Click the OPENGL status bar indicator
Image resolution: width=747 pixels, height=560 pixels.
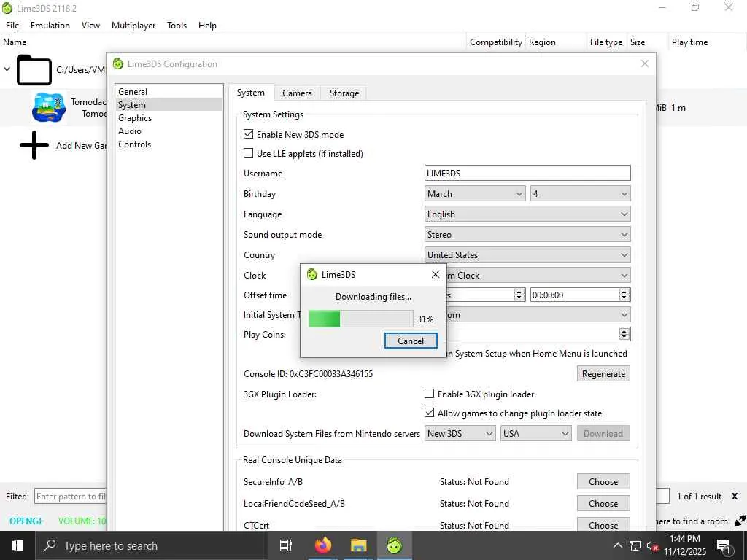26,521
